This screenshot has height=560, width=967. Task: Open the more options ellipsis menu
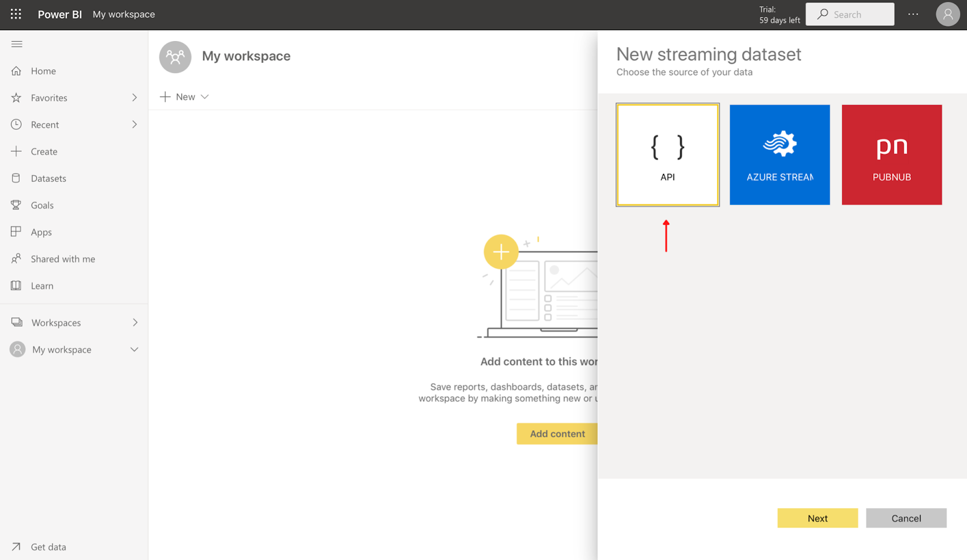913,14
